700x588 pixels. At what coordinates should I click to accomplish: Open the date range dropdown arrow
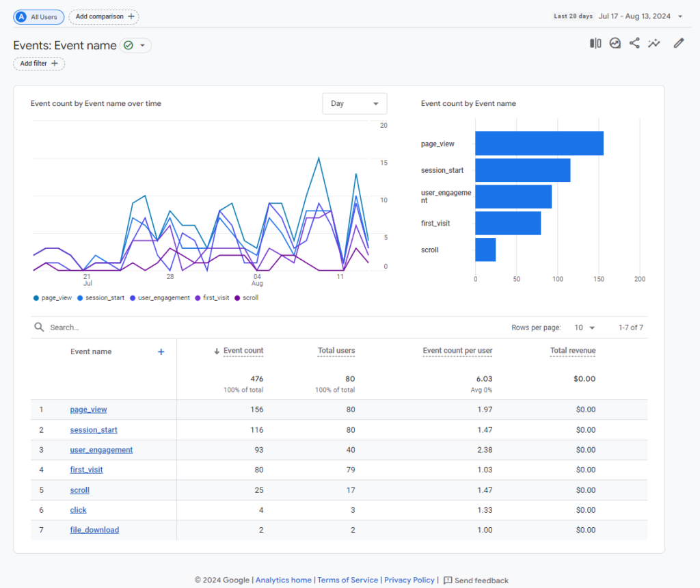(x=679, y=16)
